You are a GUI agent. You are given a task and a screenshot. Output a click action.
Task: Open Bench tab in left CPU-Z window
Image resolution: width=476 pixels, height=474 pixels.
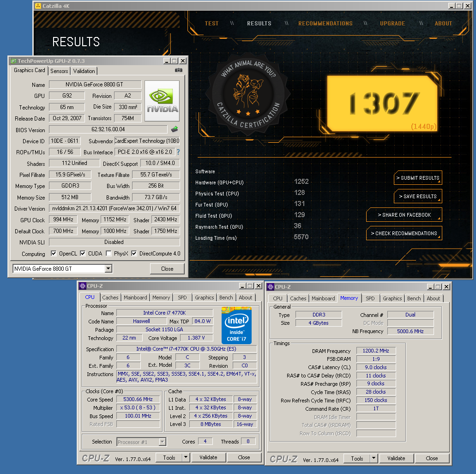(x=226, y=298)
